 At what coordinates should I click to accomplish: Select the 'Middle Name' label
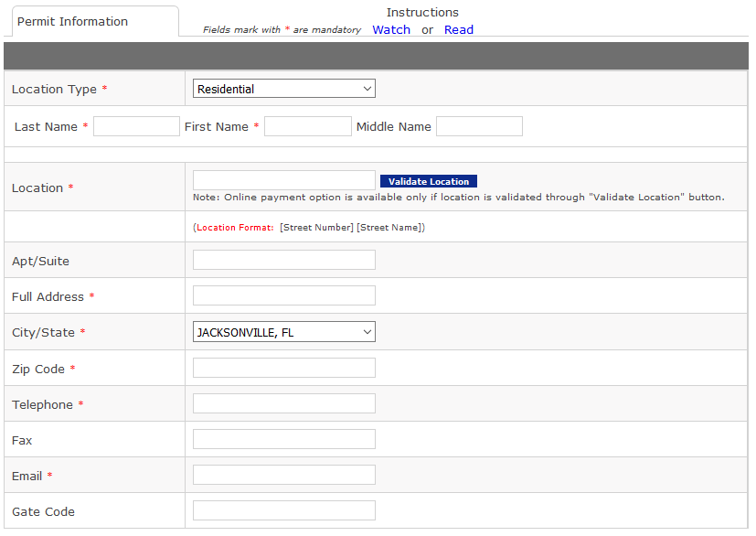point(393,126)
